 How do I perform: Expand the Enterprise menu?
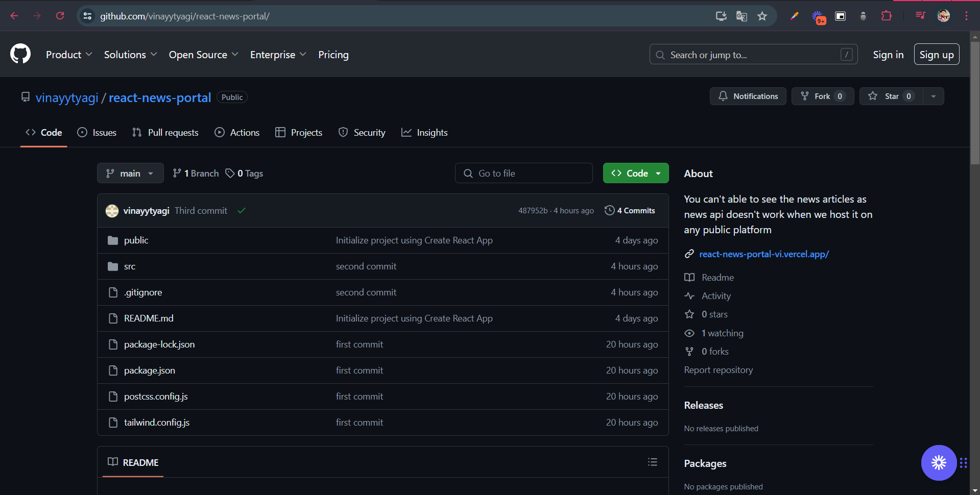278,55
